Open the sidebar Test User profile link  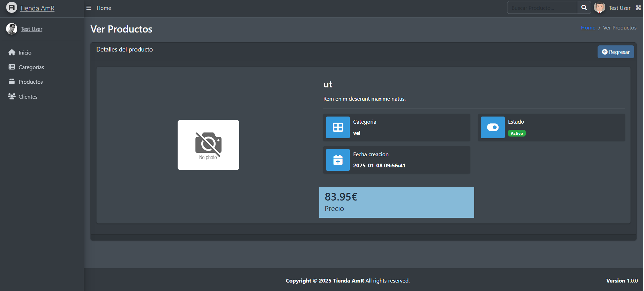pos(32,29)
